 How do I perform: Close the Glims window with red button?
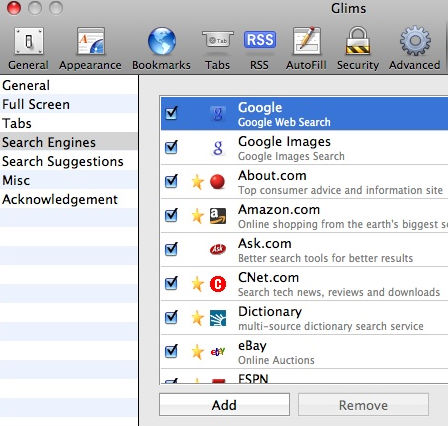(14, 8)
